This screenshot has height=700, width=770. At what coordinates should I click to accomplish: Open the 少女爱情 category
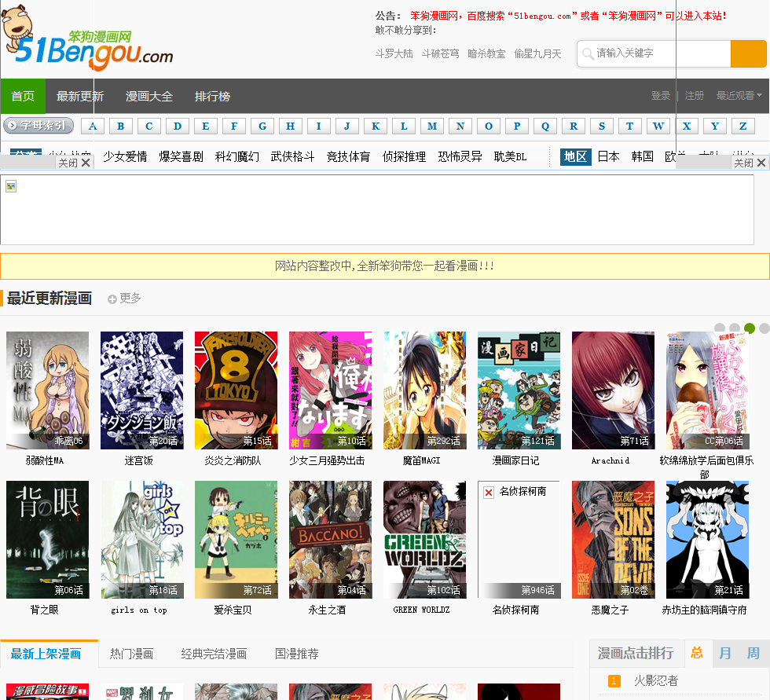click(x=125, y=156)
